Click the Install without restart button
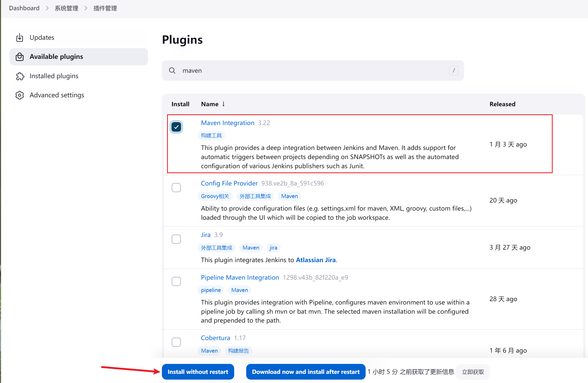The image size is (588, 383). pyautogui.click(x=198, y=372)
